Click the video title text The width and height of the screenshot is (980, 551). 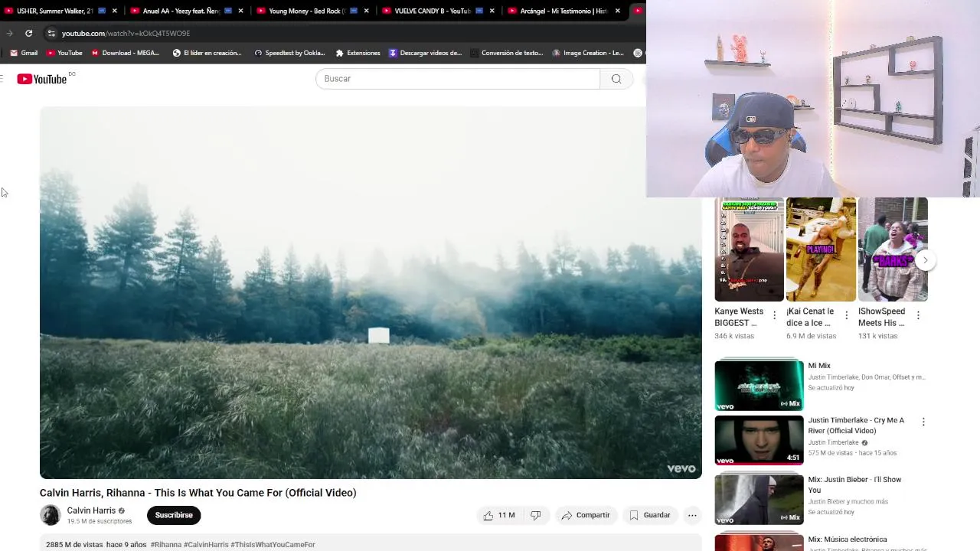coord(198,493)
